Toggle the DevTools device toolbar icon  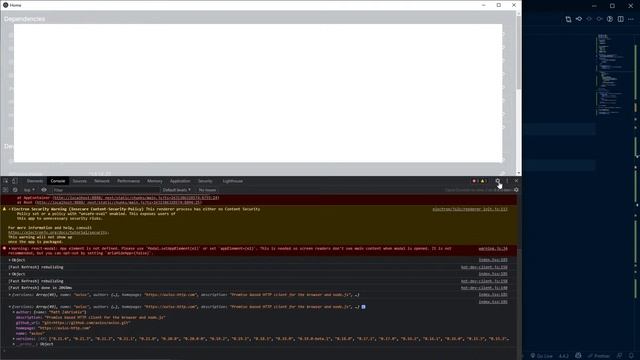[x=14, y=181]
